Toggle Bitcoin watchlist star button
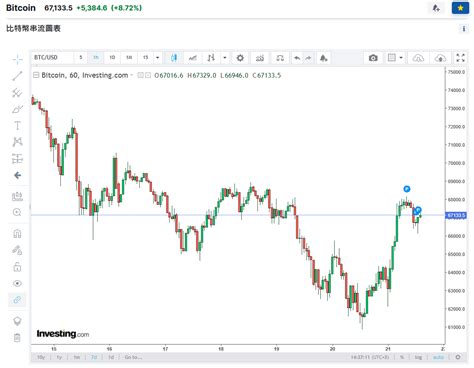The width and height of the screenshot is (474, 368). (460, 8)
